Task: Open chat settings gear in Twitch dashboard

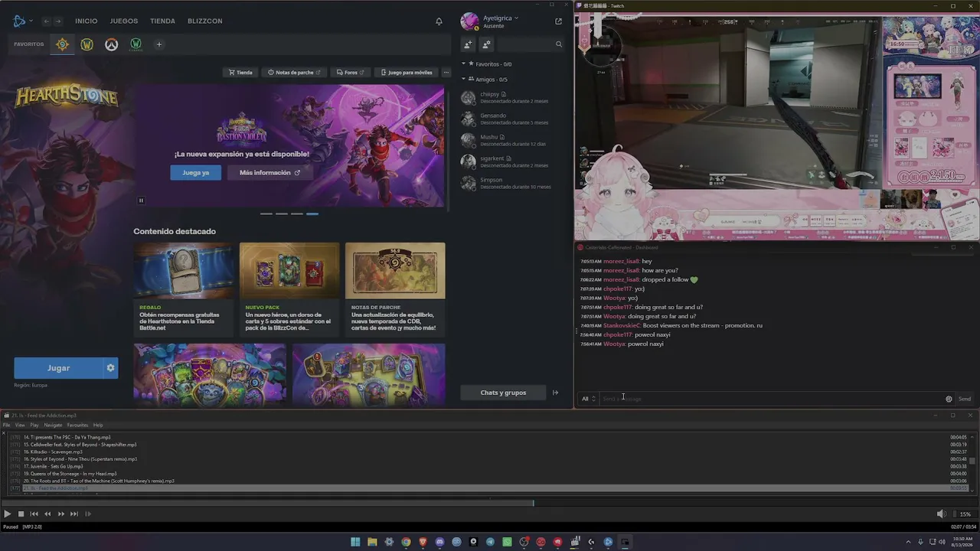Action: (949, 399)
